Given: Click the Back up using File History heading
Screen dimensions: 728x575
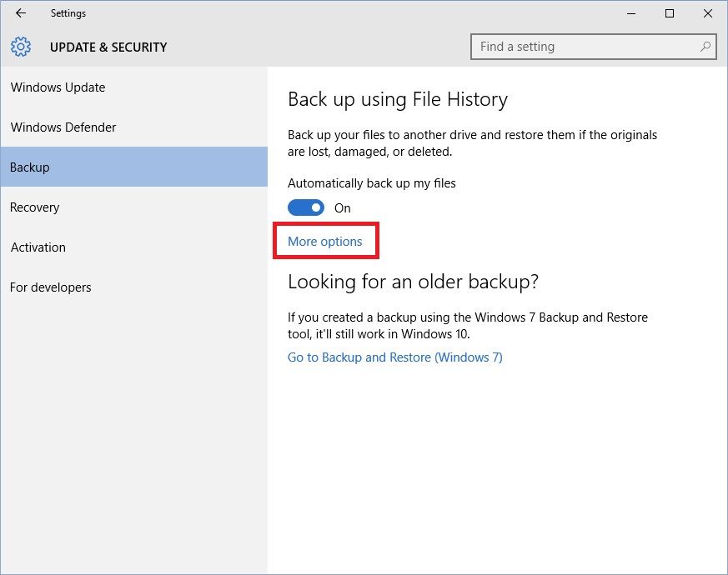Looking at the screenshot, I should 398,100.
